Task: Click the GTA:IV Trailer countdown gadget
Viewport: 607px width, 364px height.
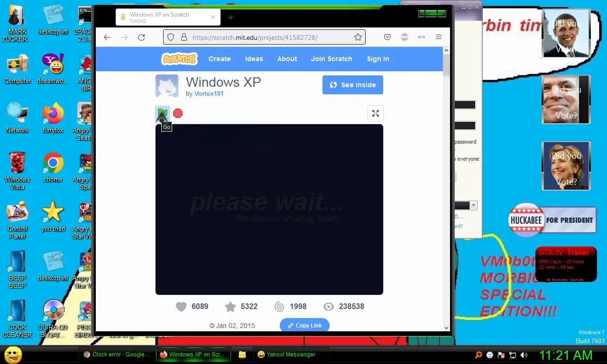Action: tap(566, 264)
